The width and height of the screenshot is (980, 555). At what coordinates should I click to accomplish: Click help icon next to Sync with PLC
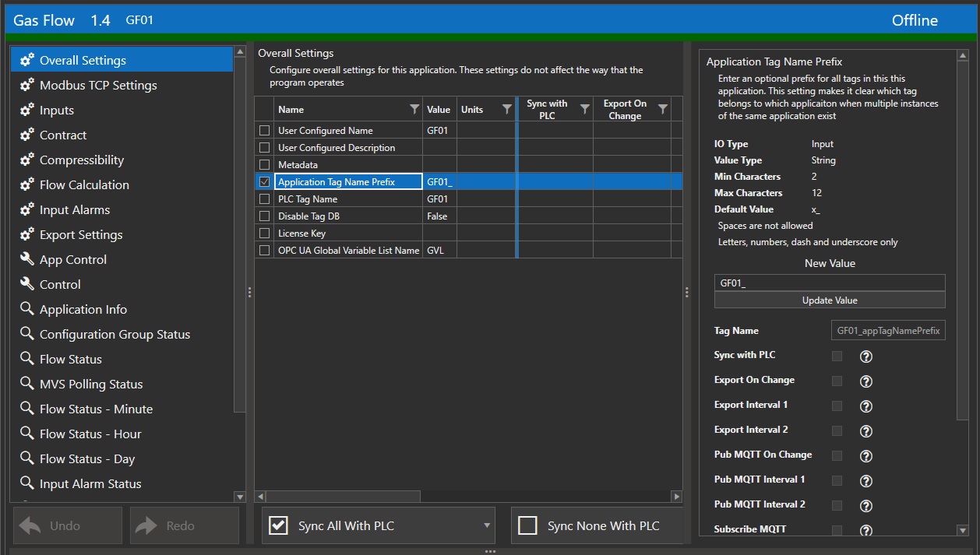tap(865, 357)
